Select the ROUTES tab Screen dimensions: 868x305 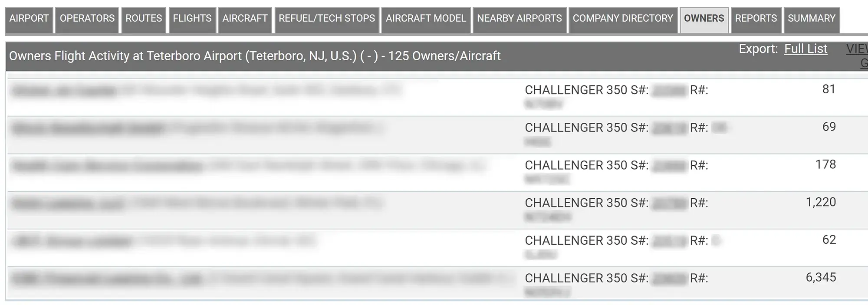coord(144,19)
